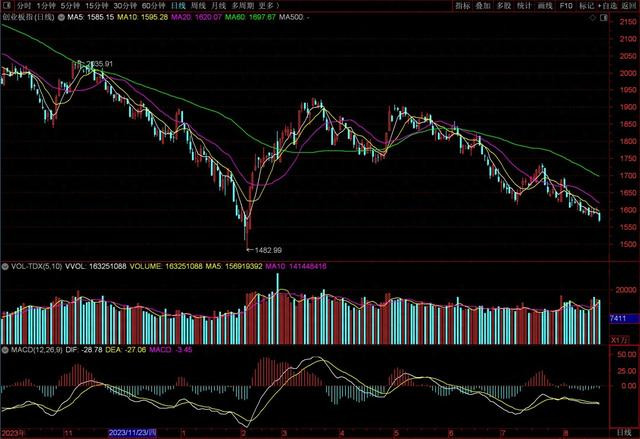
Task: Click the diamond icon near the price axis
Action: 592,18
